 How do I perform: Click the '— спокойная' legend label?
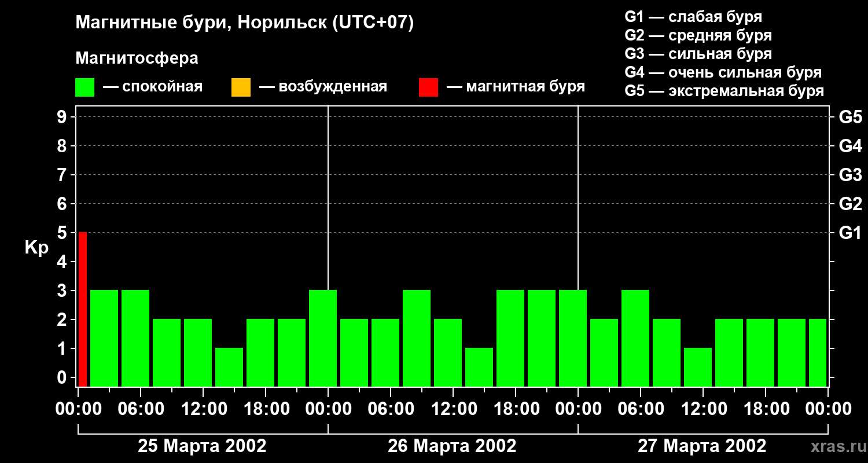point(153,87)
